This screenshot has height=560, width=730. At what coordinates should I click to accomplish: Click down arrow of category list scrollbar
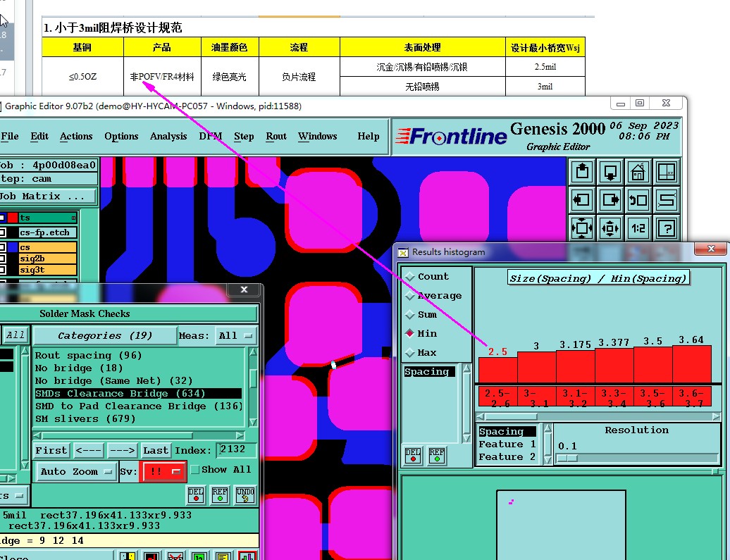[253, 422]
